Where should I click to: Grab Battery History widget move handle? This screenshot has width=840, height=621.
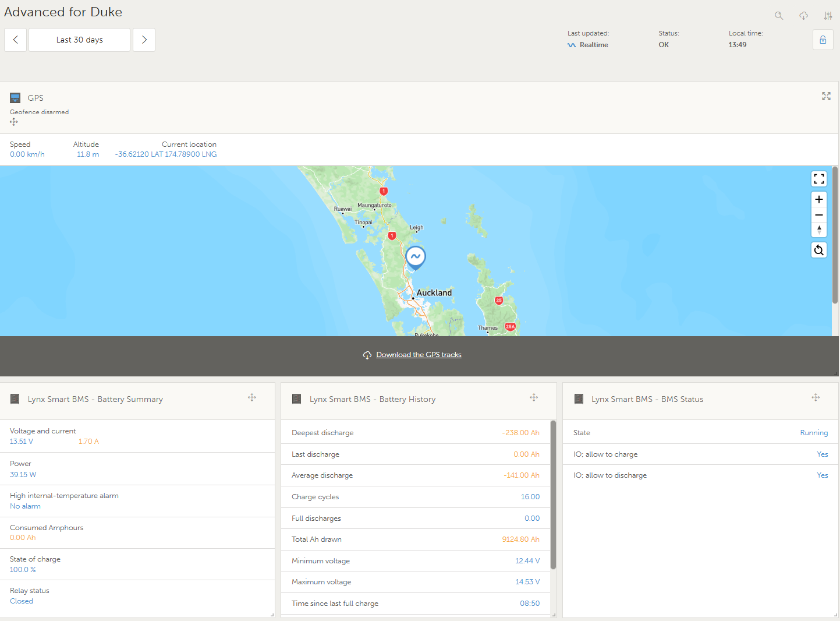[534, 397]
